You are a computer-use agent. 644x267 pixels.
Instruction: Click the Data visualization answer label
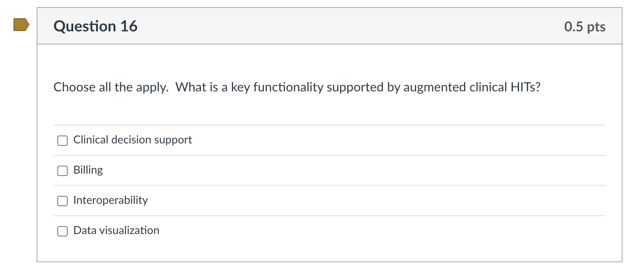(116, 230)
